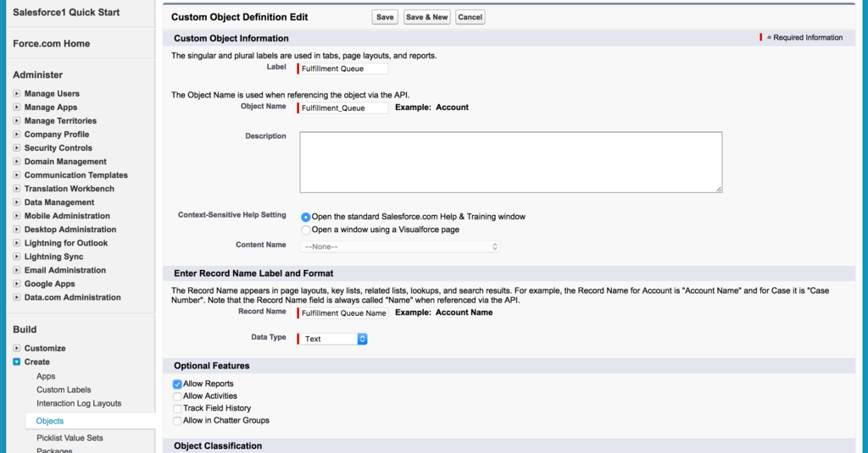The width and height of the screenshot is (868, 453).
Task: Expand the Email Administration arrow
Action: (x=17, y=270)
